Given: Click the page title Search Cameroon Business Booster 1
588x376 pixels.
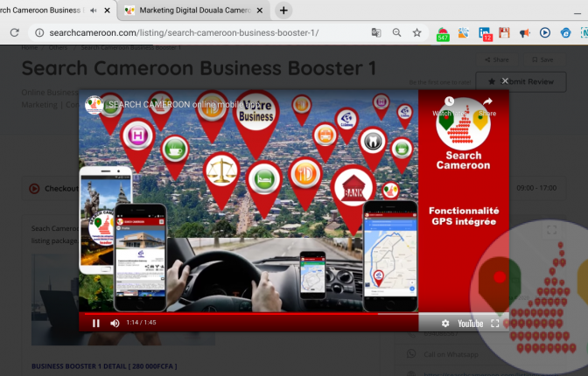Looking at the screenshot, I should point(199,68).
